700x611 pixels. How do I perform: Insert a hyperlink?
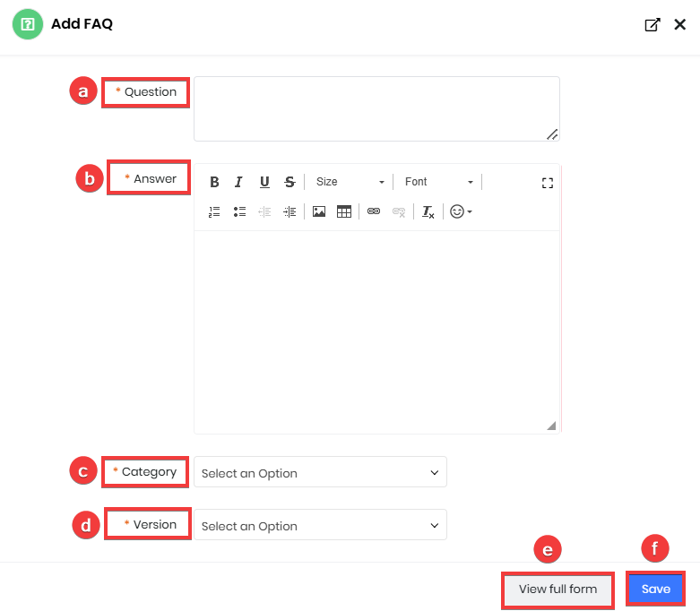pos(374,211)
